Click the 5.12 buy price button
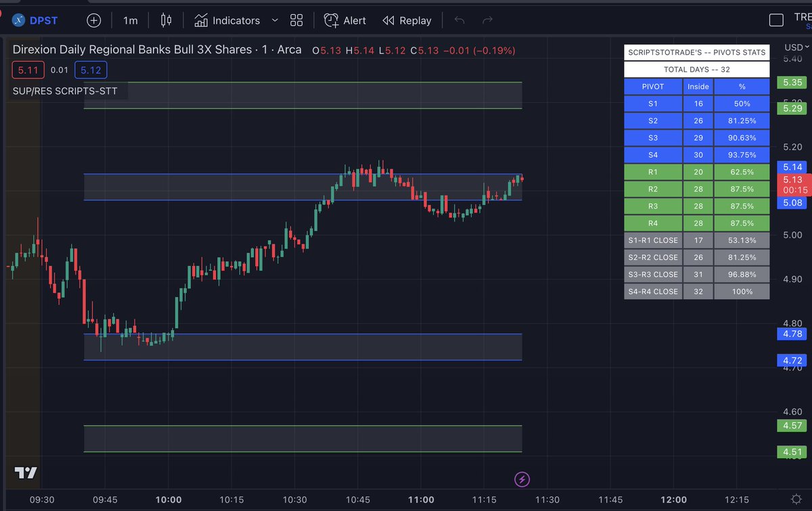 pos(90,70)
